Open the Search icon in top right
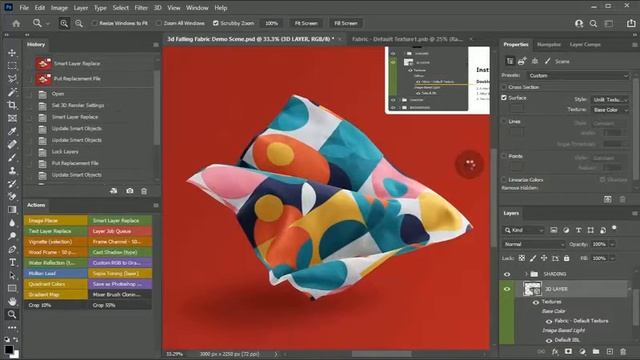The image size is (640, 360). 593,24
